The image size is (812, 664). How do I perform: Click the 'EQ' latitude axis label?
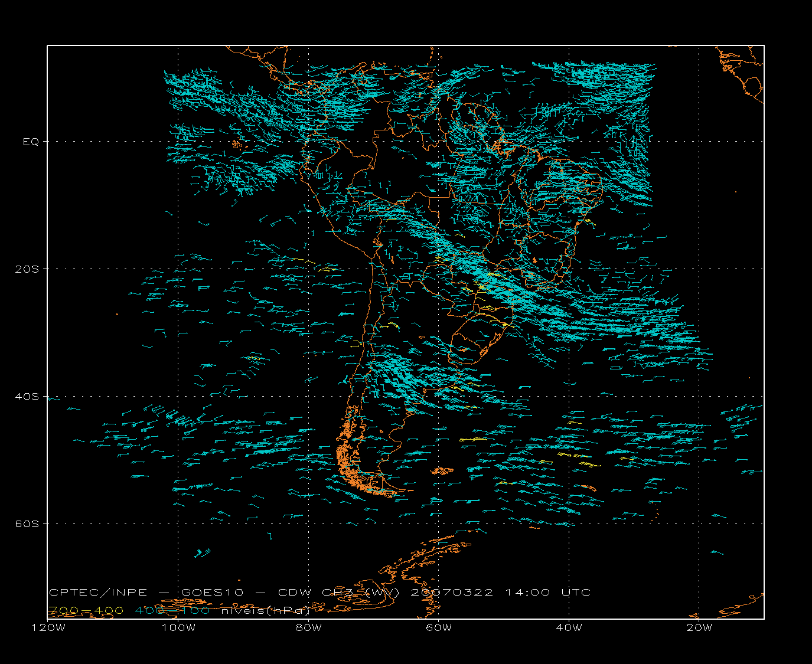point(31,142)
